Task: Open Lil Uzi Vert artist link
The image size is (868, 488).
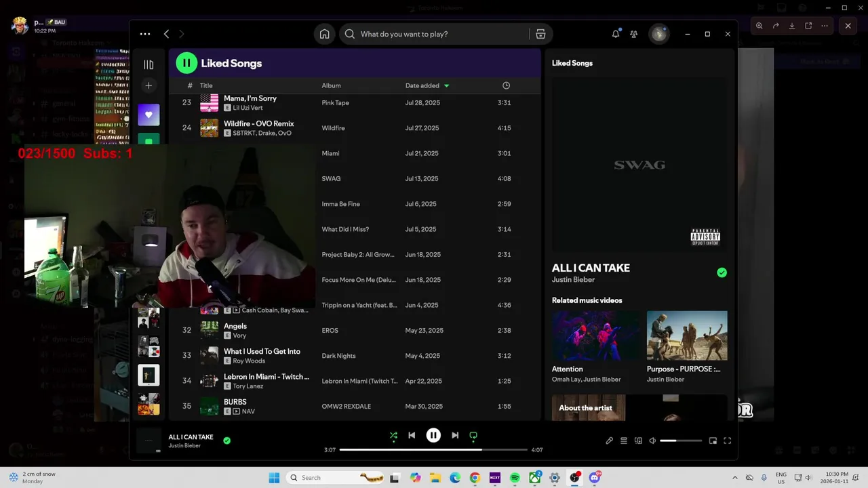Action: pos(248,108)
